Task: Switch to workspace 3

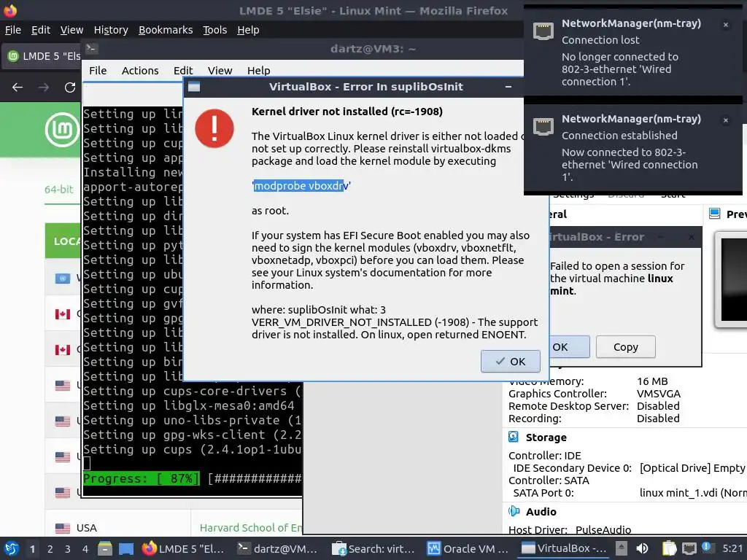Action: (68, 549)
